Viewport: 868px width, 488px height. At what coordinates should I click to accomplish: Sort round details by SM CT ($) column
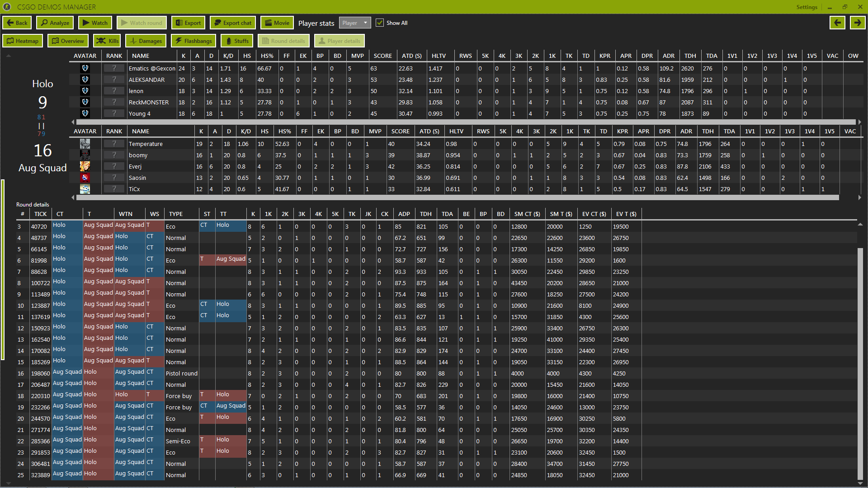(x=527, y=214)
